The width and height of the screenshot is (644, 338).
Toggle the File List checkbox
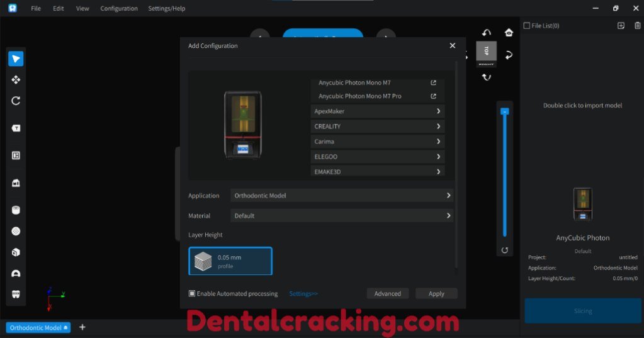tap(527, 26)
